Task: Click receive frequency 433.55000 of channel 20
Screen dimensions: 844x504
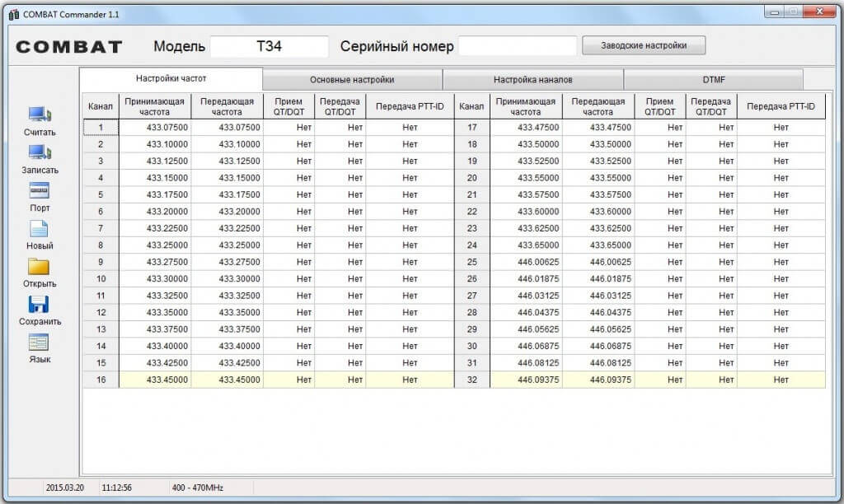Action: tap(527, 178)
